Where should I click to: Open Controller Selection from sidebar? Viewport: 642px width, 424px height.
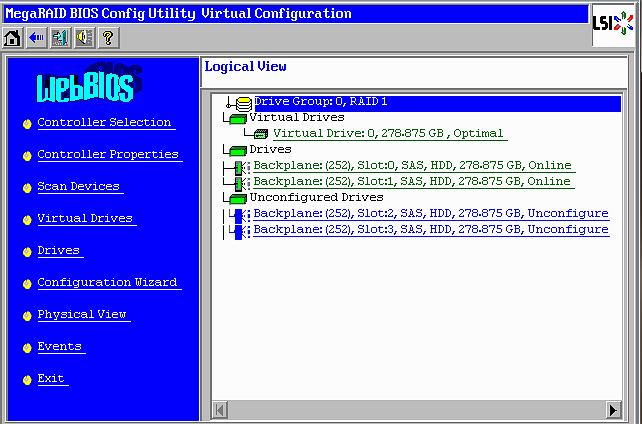click(104, 122)
